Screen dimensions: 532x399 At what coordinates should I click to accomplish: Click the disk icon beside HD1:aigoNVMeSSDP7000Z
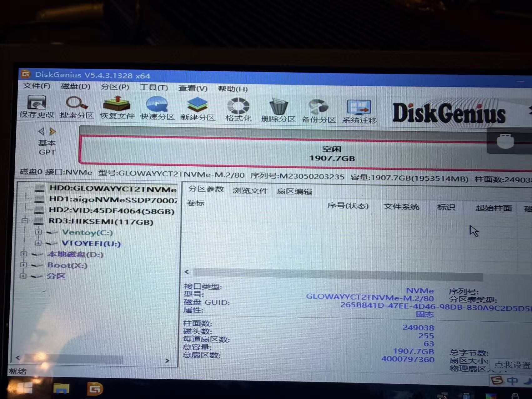(x=39, y=199)
